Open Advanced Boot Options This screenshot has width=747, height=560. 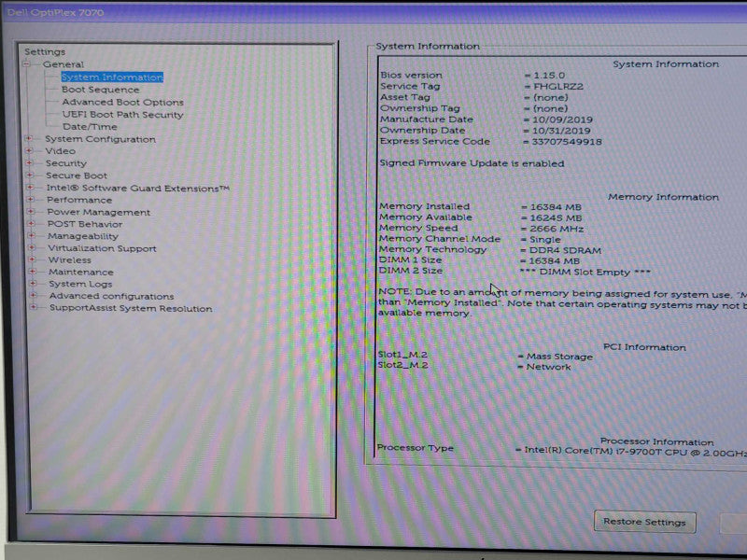(122, 102)
